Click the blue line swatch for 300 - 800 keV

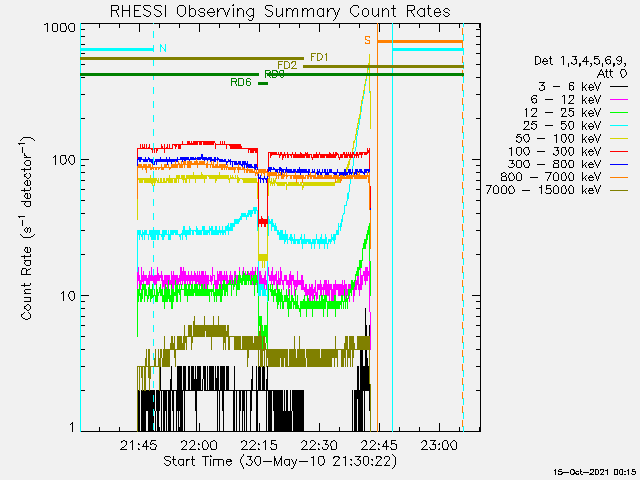[x=619, y=164]
